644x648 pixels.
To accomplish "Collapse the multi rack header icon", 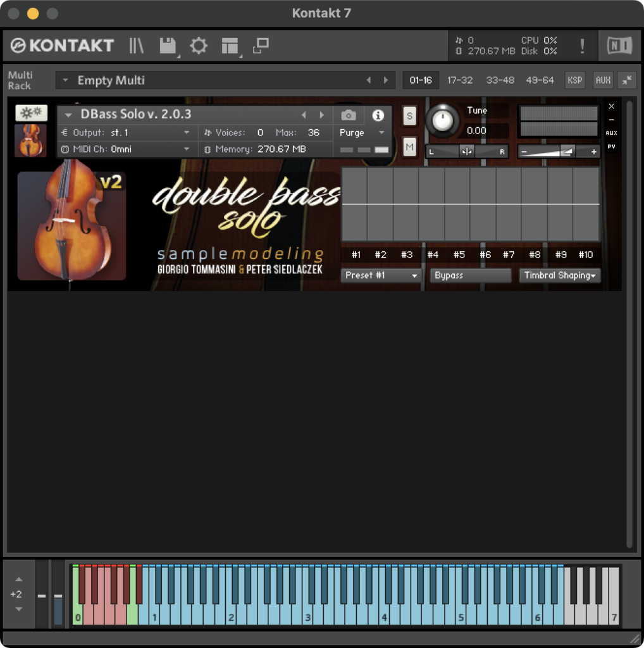I will pyautogui.click(x=627, y=80).
